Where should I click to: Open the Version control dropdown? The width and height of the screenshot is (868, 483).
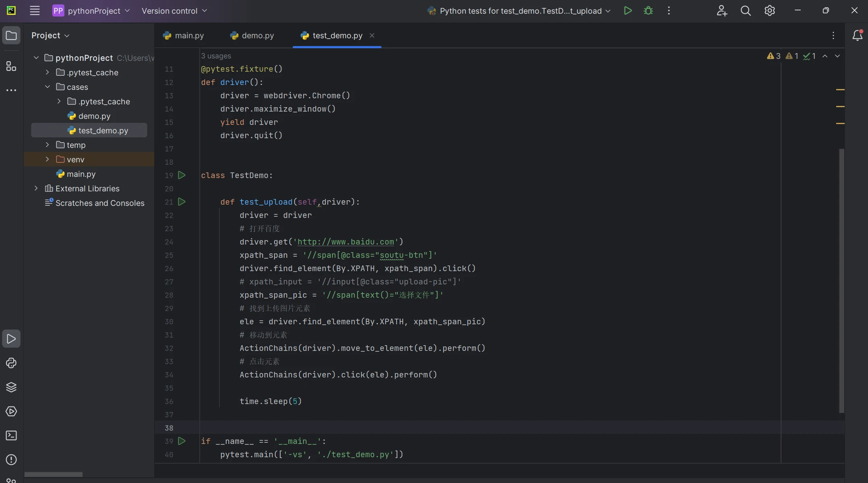click(174, 11)
